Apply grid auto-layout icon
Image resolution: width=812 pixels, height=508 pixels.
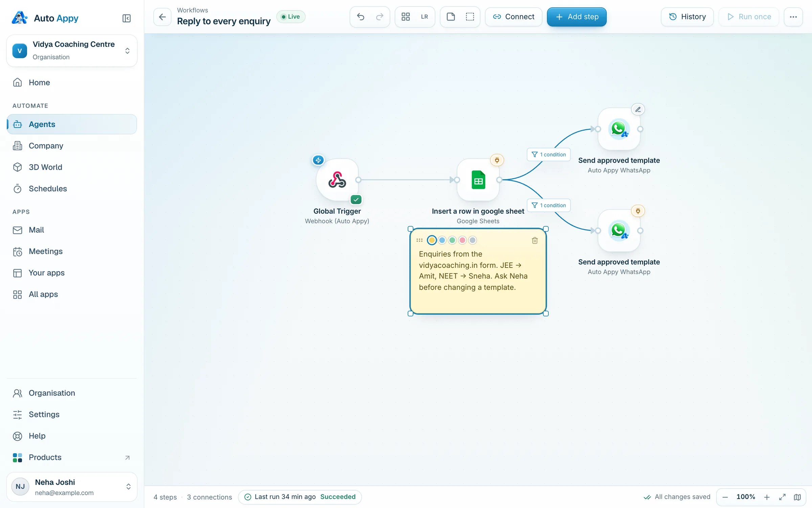[406, 17]
